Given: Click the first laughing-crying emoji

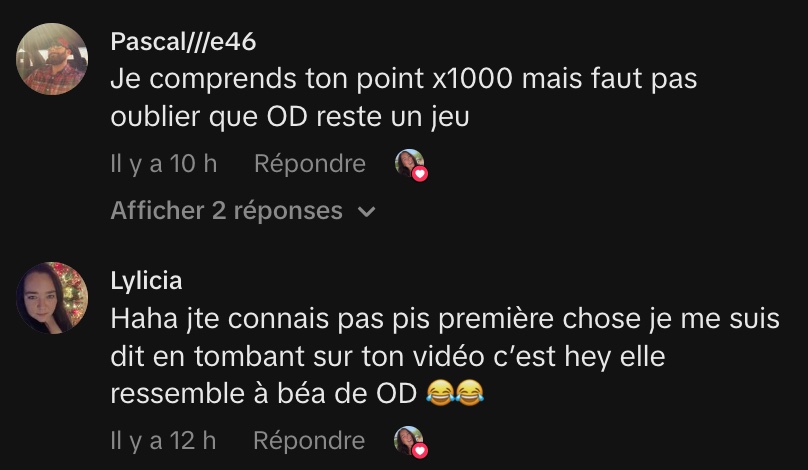Looking at the screenshot, I should [x=440, y=393].
